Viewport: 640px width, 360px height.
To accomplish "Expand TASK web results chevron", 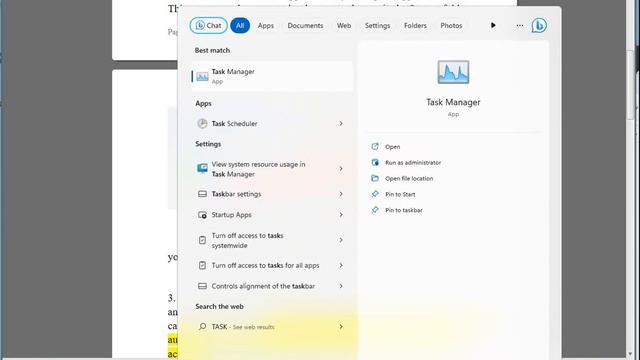I will click(x=341, y=327).
